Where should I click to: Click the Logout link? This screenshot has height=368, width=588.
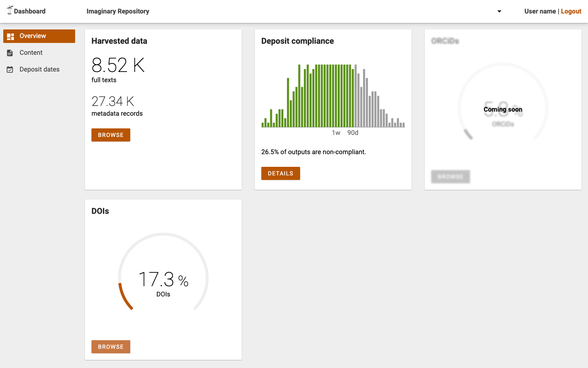coord(571,11)
